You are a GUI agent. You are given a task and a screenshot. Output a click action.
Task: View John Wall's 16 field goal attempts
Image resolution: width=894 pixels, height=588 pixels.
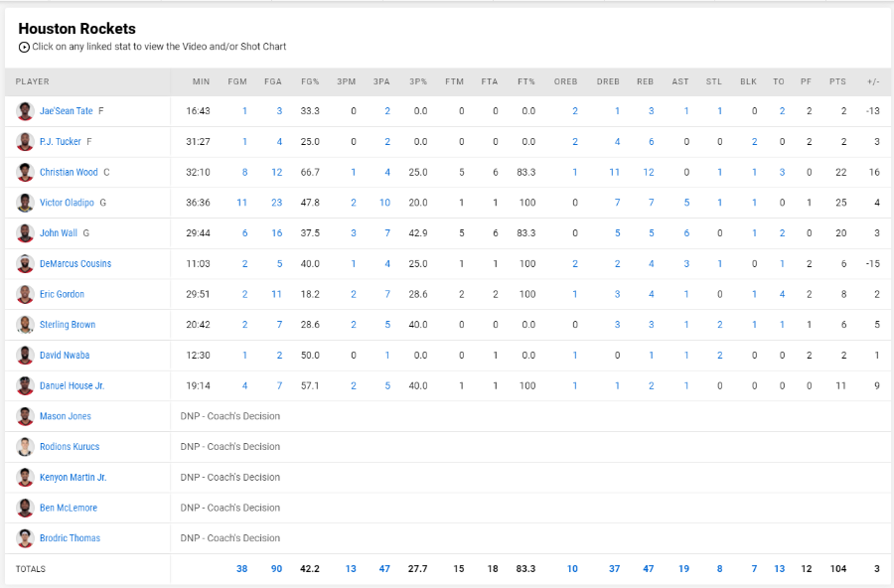coord(276,233)
